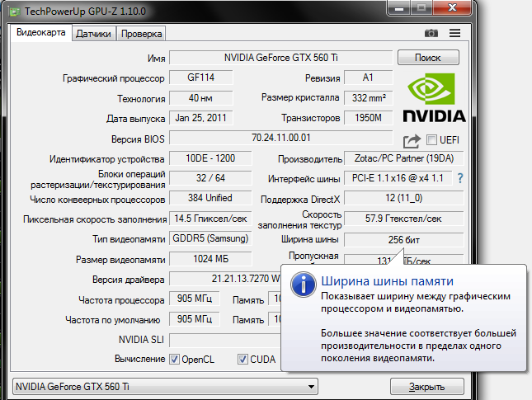Click the 40 нм technology field
The height and width of the screenshot is (400, 532).
coord(201,98)
